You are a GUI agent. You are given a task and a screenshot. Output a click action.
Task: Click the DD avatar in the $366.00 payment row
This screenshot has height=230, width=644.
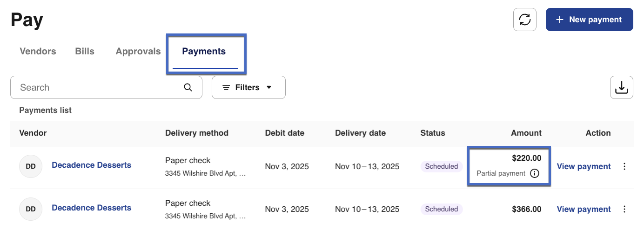tap(31, 209)
